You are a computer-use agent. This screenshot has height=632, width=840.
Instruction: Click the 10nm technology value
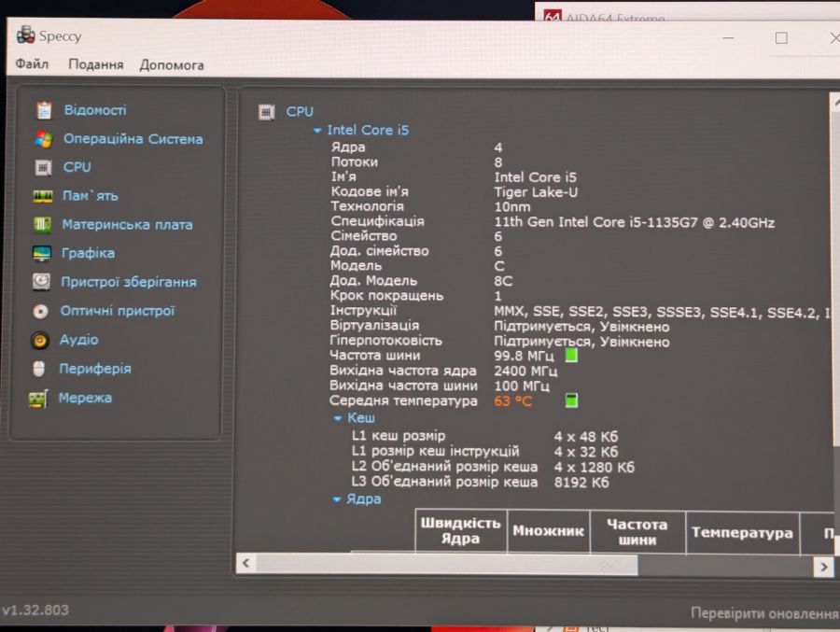pos(512,207)
